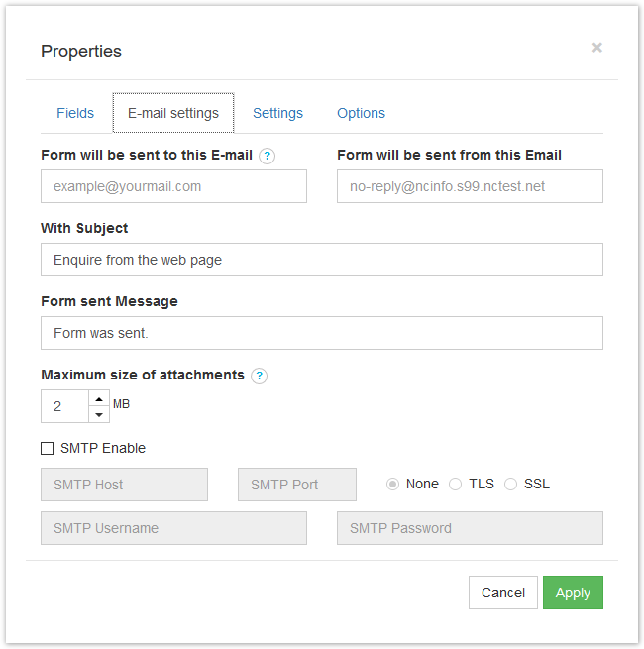Select the SSL radio option
Image resolution: width=644 pixels, height=649 pixels.
pos(510,484)
